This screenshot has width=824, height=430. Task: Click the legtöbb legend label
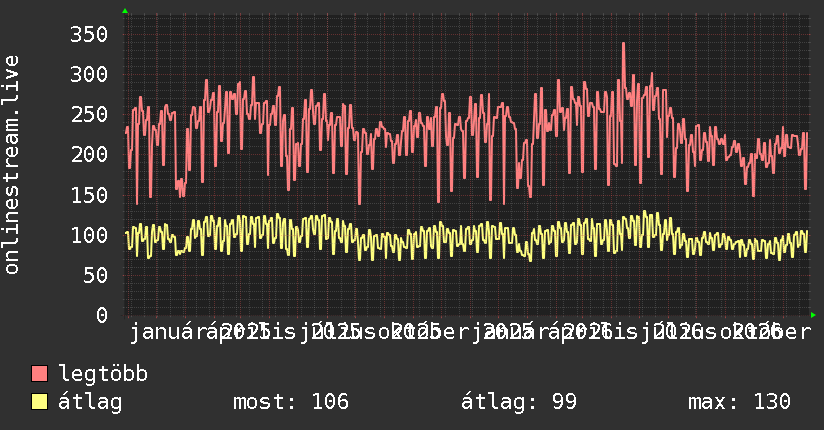103,373
